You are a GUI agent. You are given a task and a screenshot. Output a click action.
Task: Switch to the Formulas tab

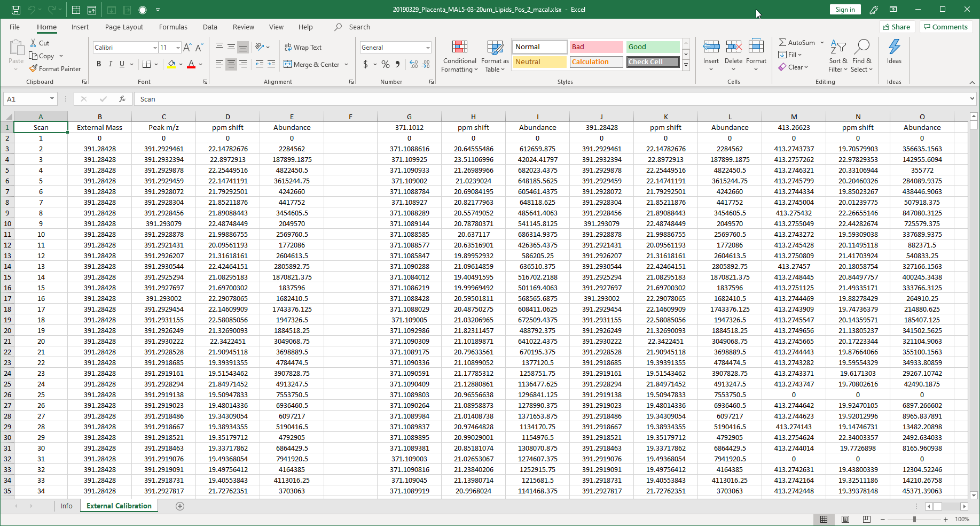(173, 27)
